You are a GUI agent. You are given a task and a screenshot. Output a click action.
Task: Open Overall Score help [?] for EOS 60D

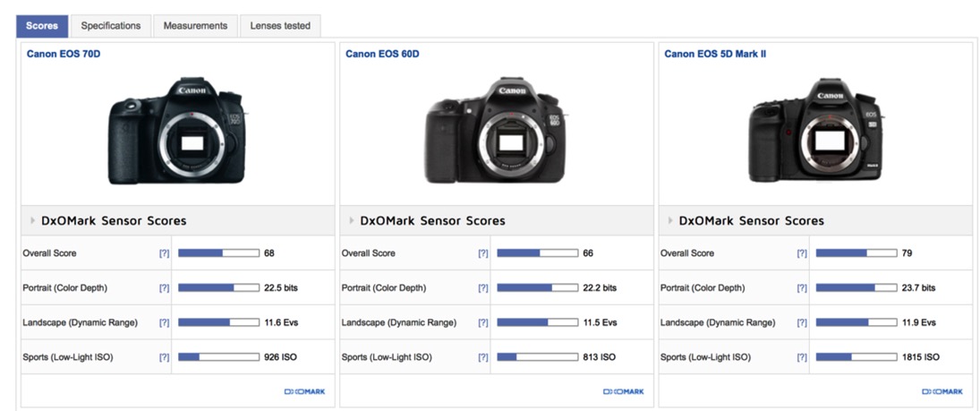pos(482,253)
